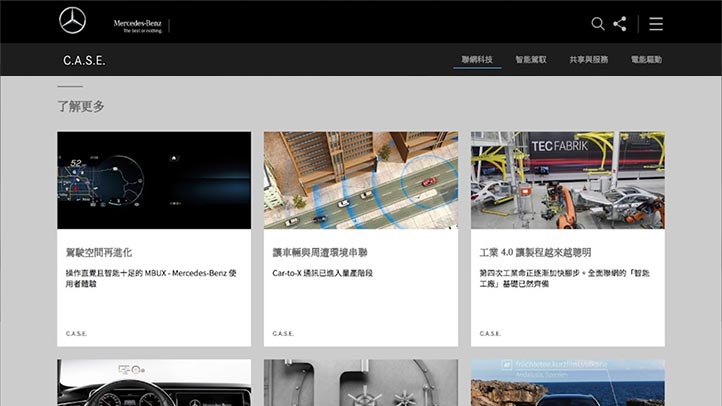Open the MBUX digital cockpit thumbnail

[x=154, y=180]
